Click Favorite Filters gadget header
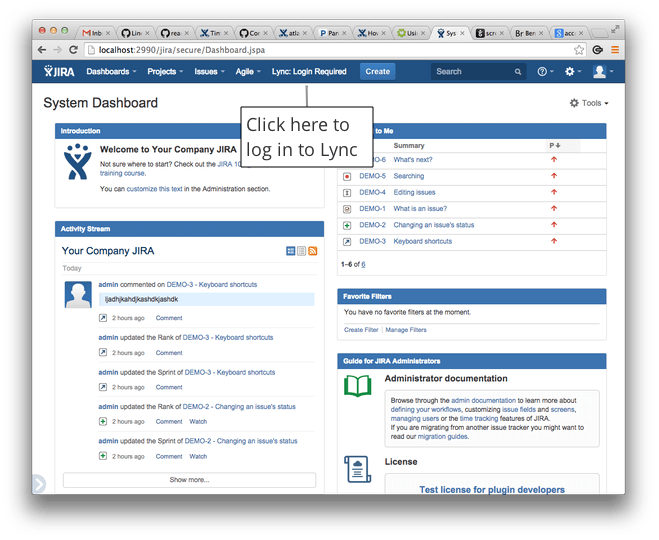The width and height of the screenshot is (659, 540). (x=472, y=296)
